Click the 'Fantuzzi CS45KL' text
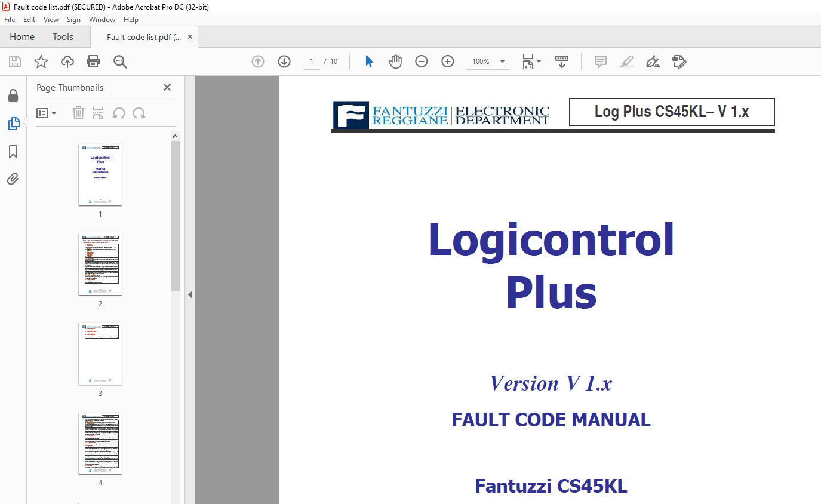This screenshot has height=504, width=821. 551,486
